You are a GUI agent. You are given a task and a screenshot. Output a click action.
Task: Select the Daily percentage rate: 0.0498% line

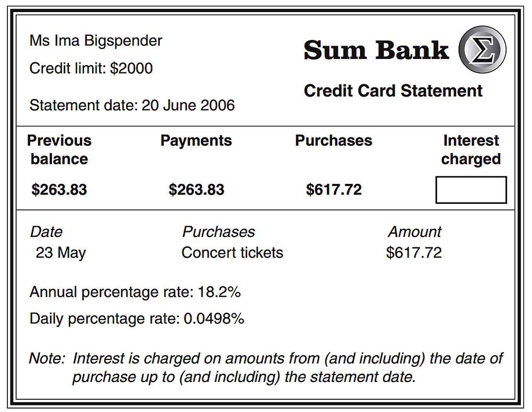pyautogui.click(x=137, y=319)
